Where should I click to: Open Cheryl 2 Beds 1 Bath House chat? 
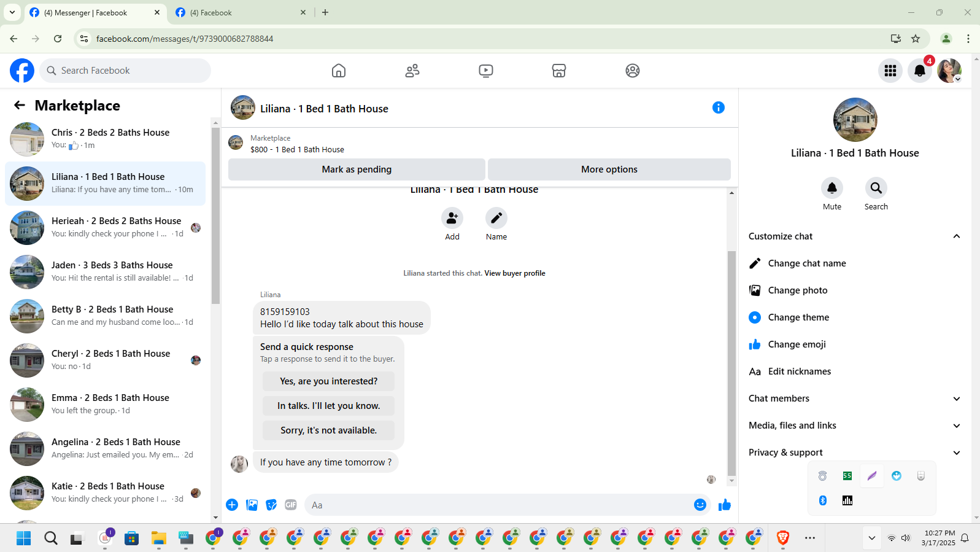pos(106,360)
